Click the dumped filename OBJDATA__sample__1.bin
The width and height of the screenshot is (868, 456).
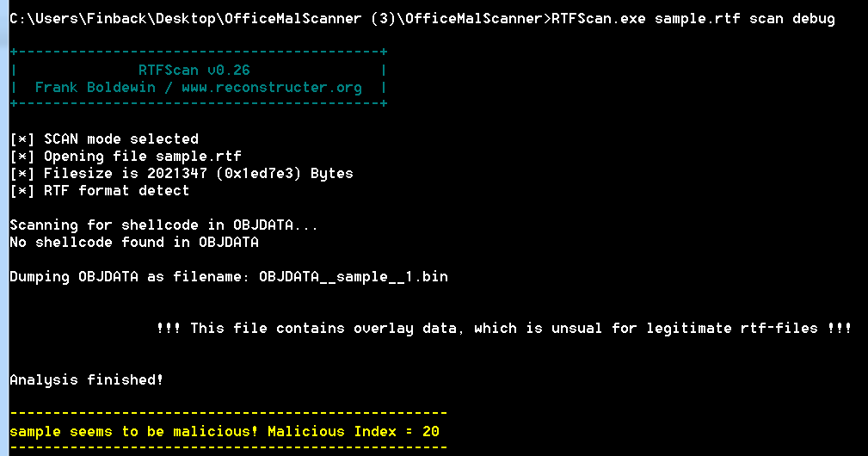point(353,277)
